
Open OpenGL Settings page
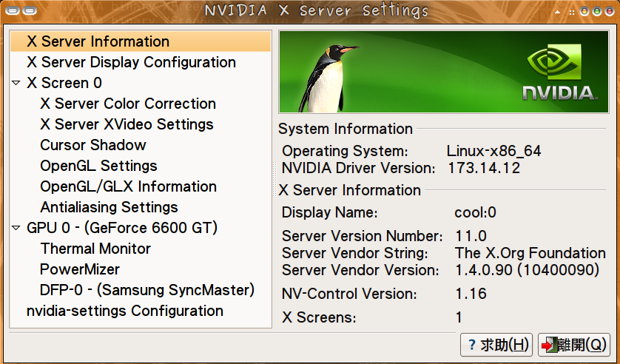click(x=99, y=166)
